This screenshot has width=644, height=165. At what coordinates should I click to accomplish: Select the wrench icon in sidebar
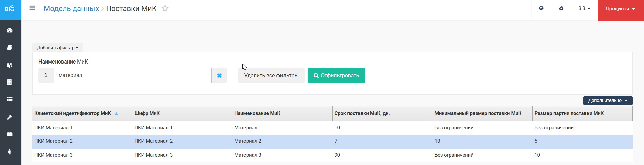point(10,117)
